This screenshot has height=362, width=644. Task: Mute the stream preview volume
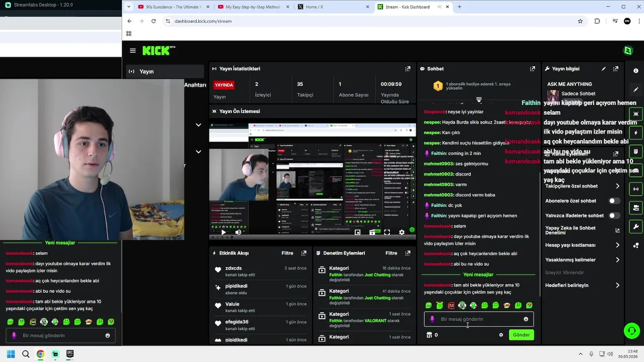pyautogui.click(x=238, y=232)
